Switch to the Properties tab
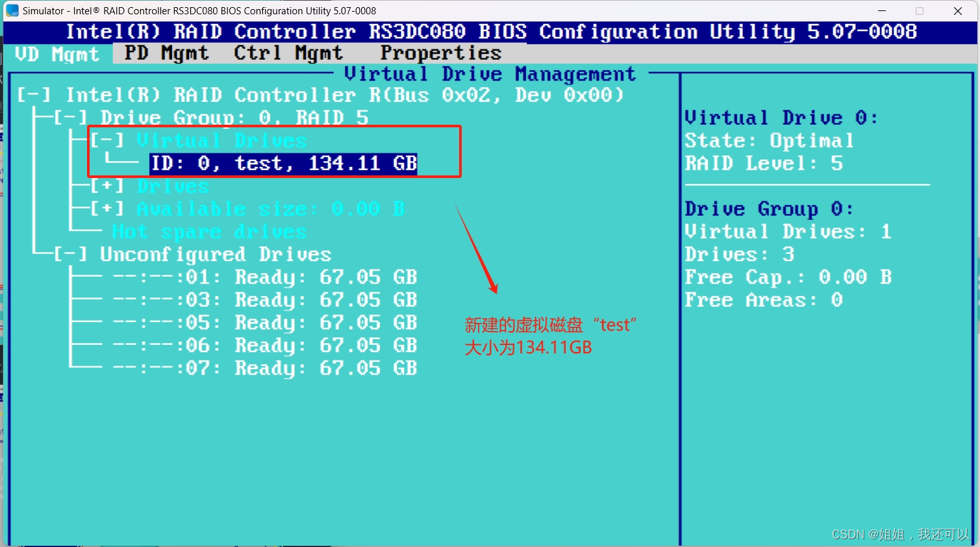This screenshot has height=547, width=980. tap(441, 53)
